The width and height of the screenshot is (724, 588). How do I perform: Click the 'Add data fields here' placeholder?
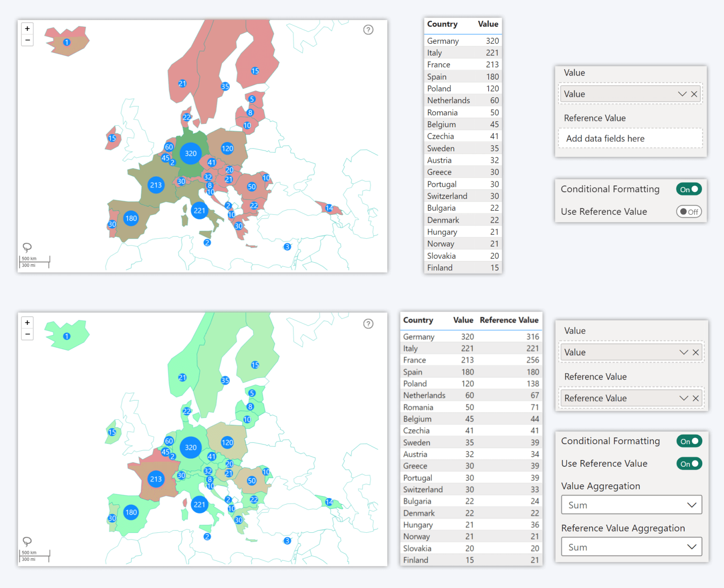click(x=631, y=138)
